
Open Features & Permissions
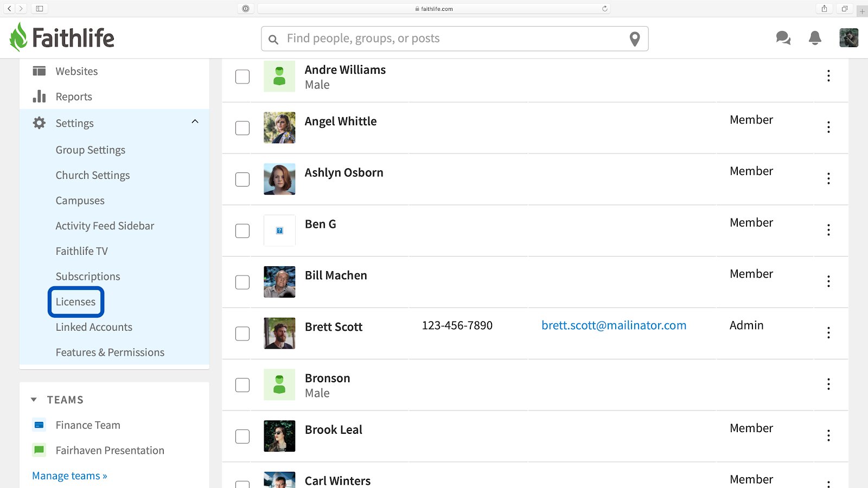click(x=110, y=352)
